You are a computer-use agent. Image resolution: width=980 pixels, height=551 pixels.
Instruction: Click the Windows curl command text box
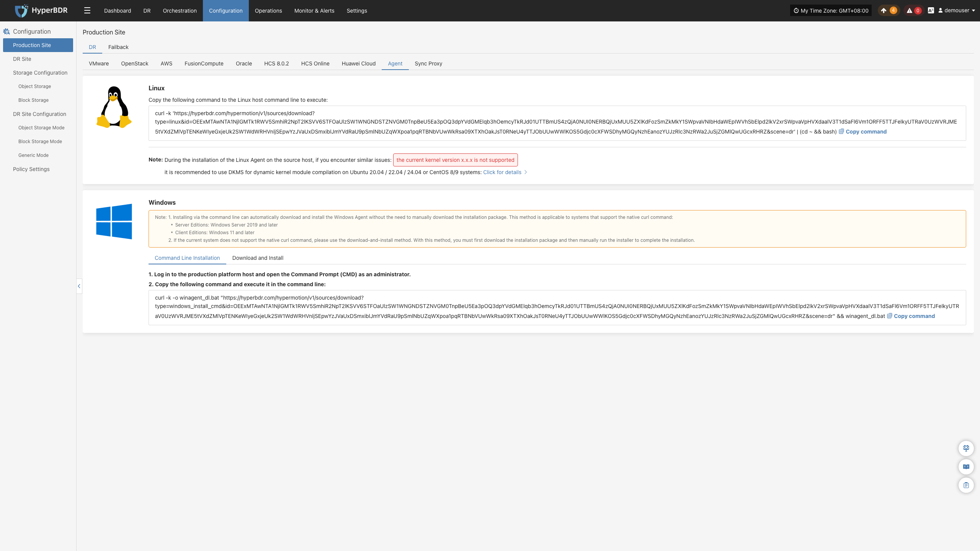coord(557,307)
